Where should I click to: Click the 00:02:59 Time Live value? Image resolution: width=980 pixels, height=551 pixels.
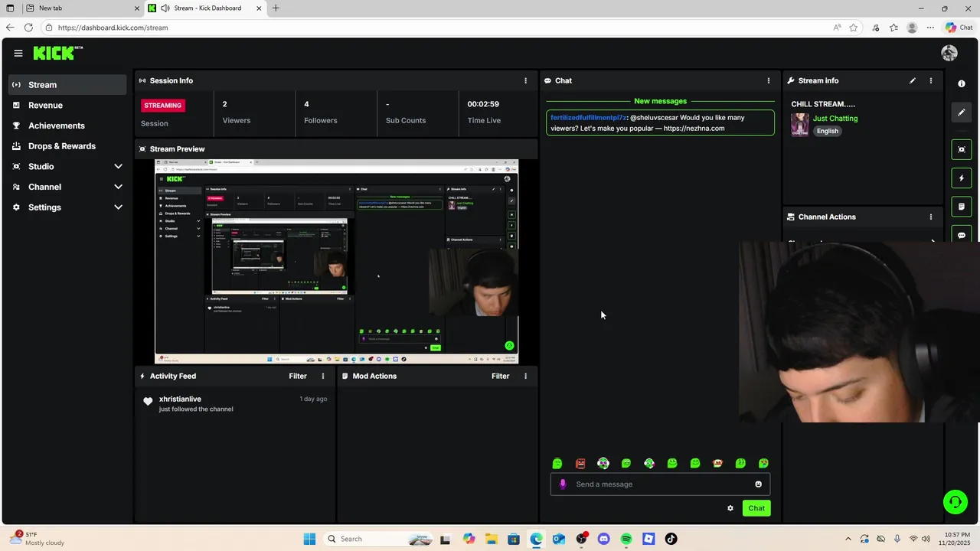pos(483,104)
